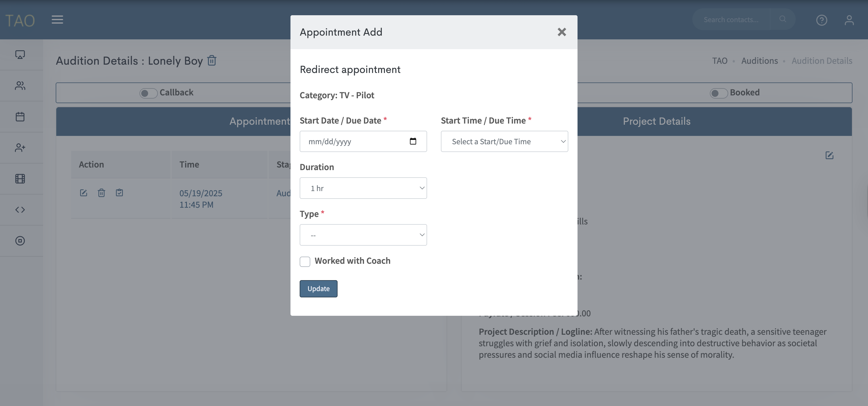Expand the Duration dropdown
The height and width of the screenshot is (406, 868).
363,188
